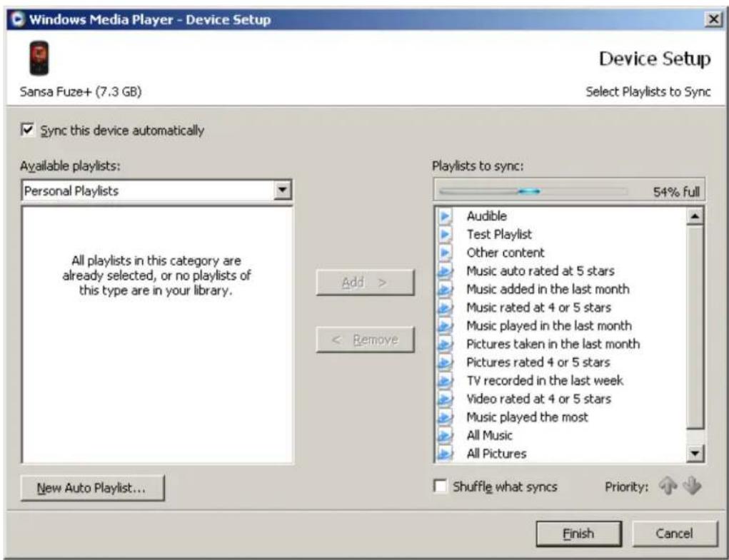Cancel the device setup
Image resolution: width=729 pixels, height=560 pixels.
pyautogui.click(x=675, y=534)
